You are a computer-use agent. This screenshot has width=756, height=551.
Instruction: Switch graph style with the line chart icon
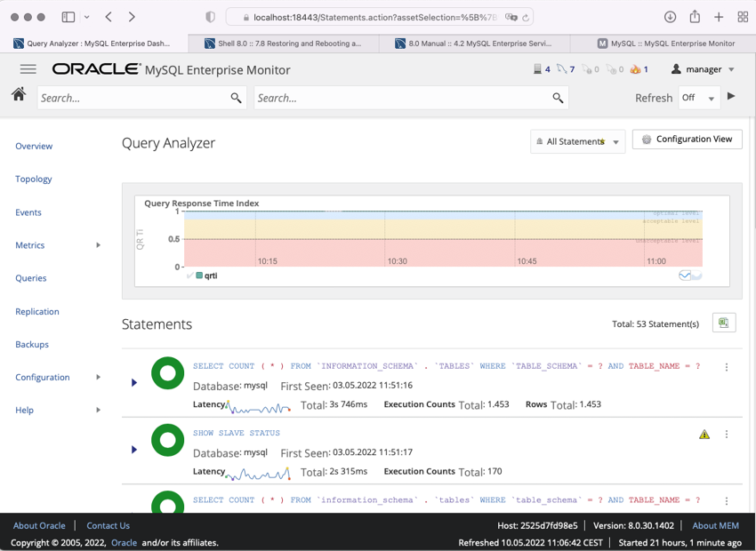(685, 275)
